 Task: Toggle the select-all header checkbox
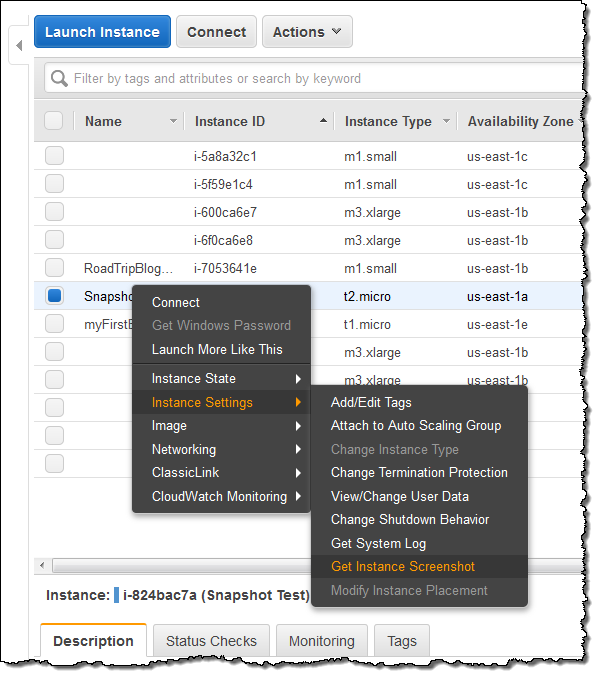pos(54,121)
